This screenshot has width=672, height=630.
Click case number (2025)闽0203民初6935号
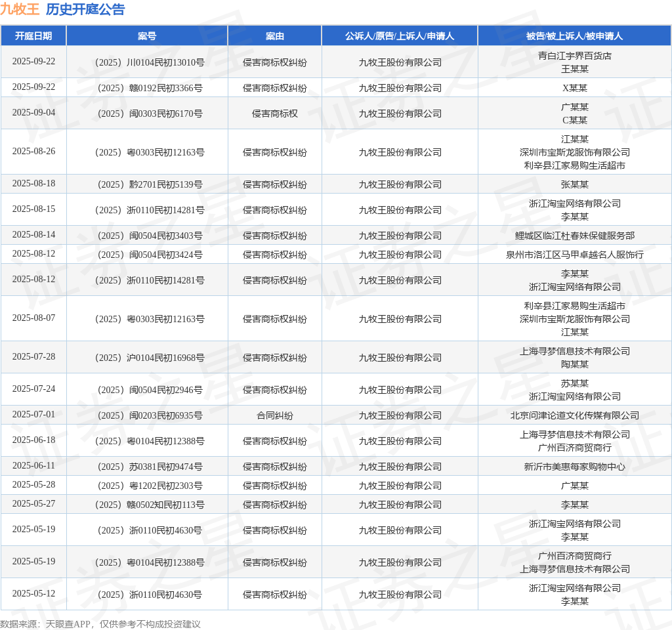click(x=150, y=415)
